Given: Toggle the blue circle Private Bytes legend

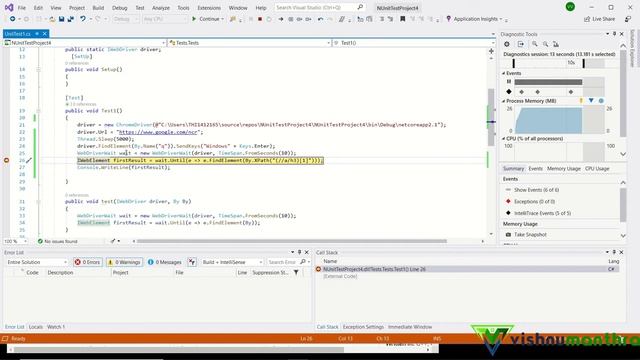Looking at the screenshot, I should point(601,100).
